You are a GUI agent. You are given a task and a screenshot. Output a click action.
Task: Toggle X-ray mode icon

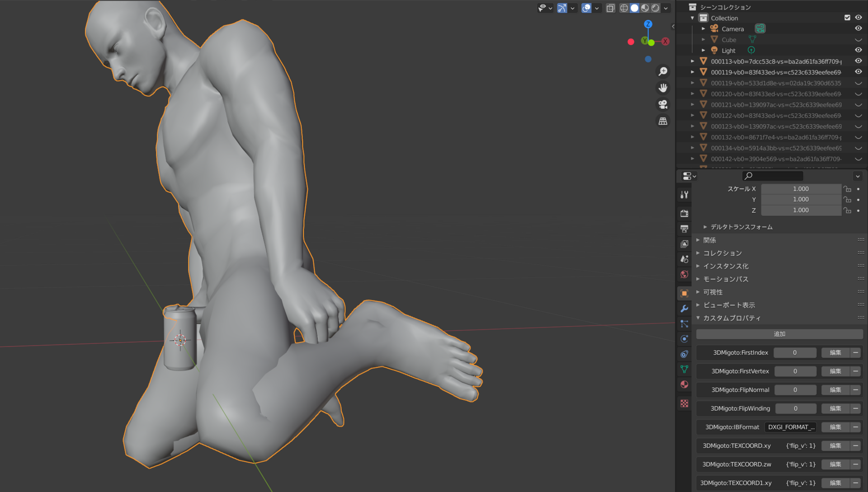610,8
